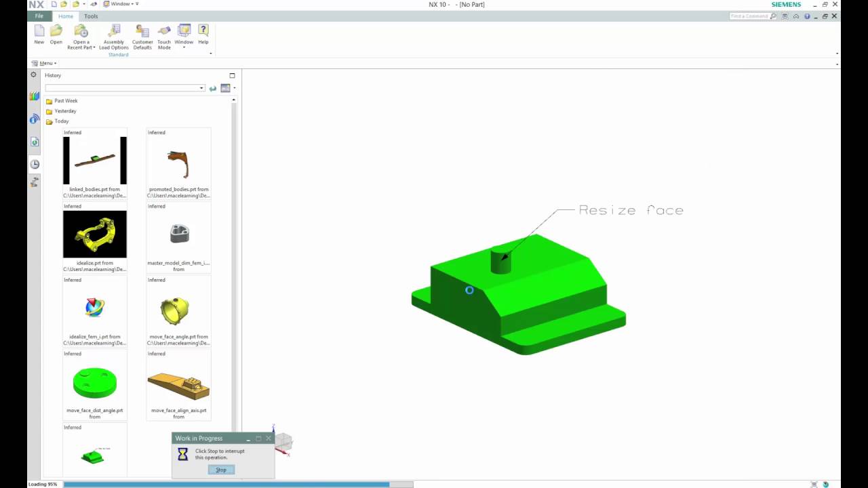Viewport: 868px width, 488px height.
Task: Click the ribbon options arrow at far right
Action: tap(837, 54)
